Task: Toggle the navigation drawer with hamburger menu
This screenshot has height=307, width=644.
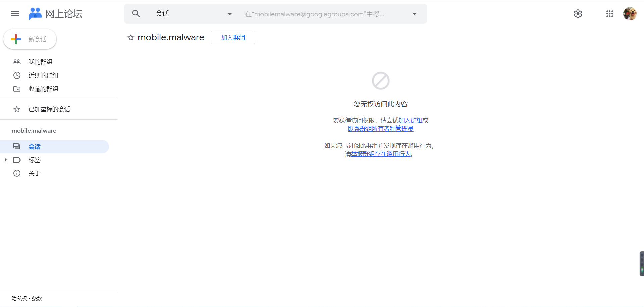Action: click(x=15, y=14)
